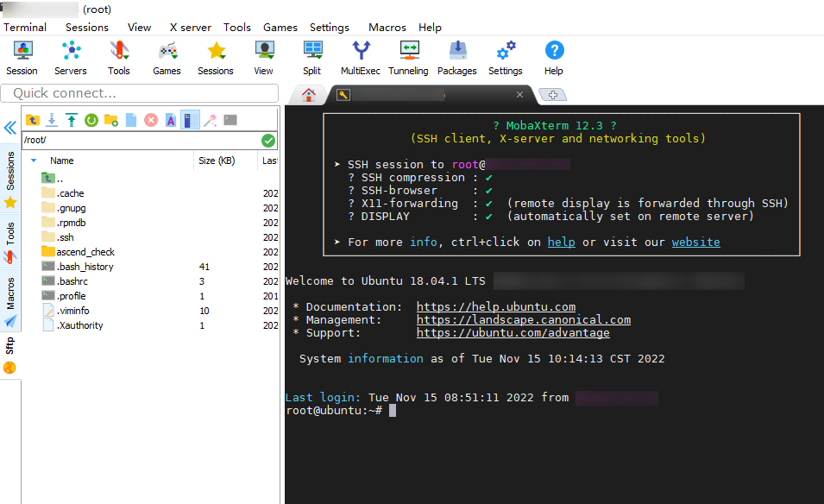Launch the MultiExec mode icon
The height and width of the screenshot is (504, 824).
click(x=361, y=58)
